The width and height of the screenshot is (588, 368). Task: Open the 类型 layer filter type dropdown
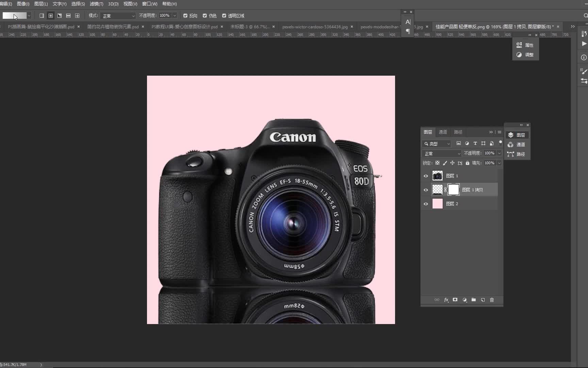[437, 144]
